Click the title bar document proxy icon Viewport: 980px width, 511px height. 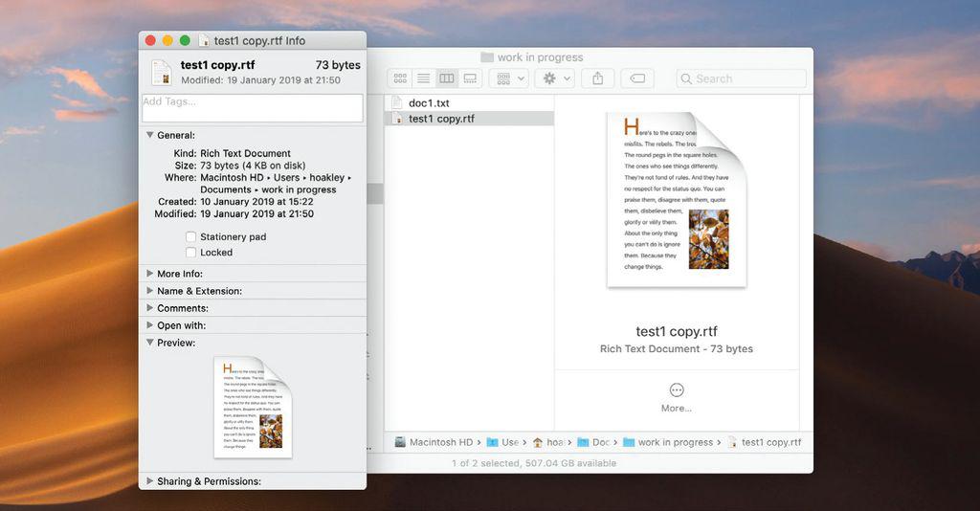[x=204, y=40]
